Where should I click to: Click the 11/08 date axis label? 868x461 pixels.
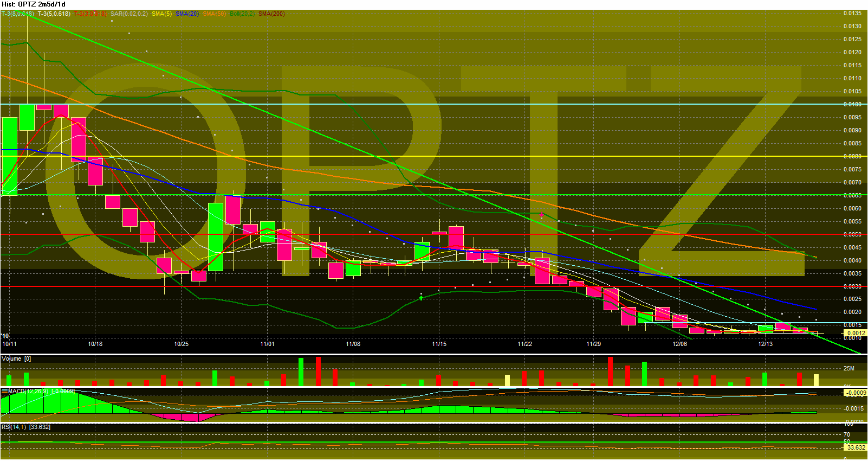[x=353, y=344]
